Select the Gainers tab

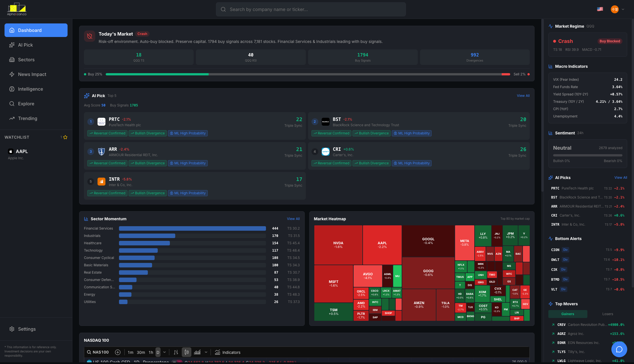[568, 314]
